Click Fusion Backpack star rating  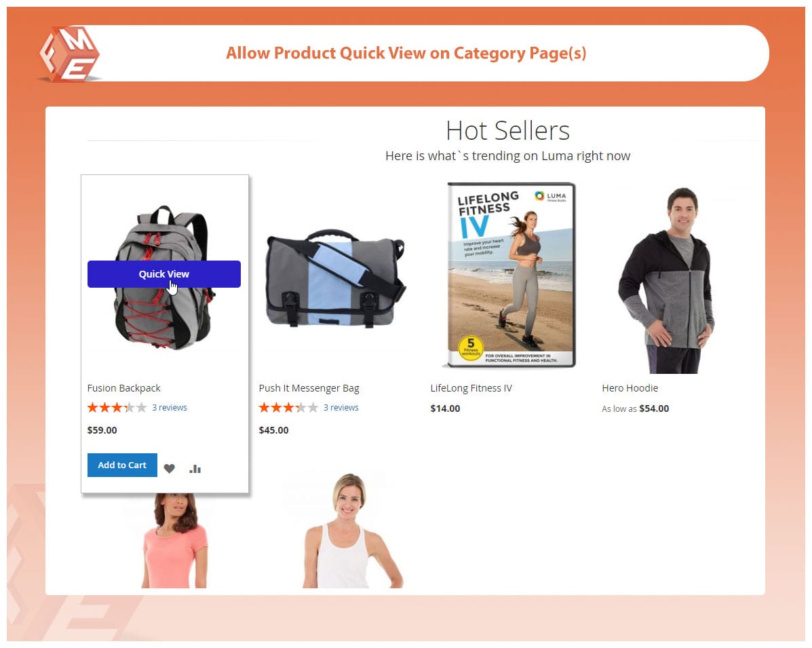click(117, 408)
